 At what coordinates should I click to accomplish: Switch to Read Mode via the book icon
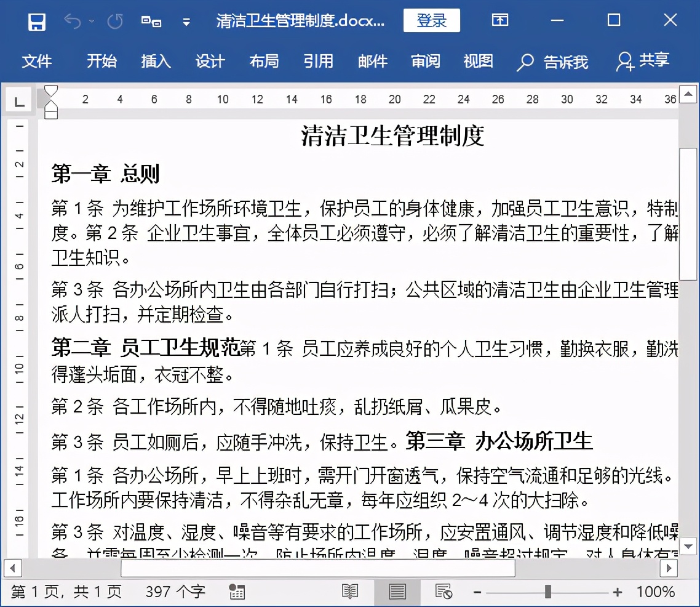click(x=350, y=590)
